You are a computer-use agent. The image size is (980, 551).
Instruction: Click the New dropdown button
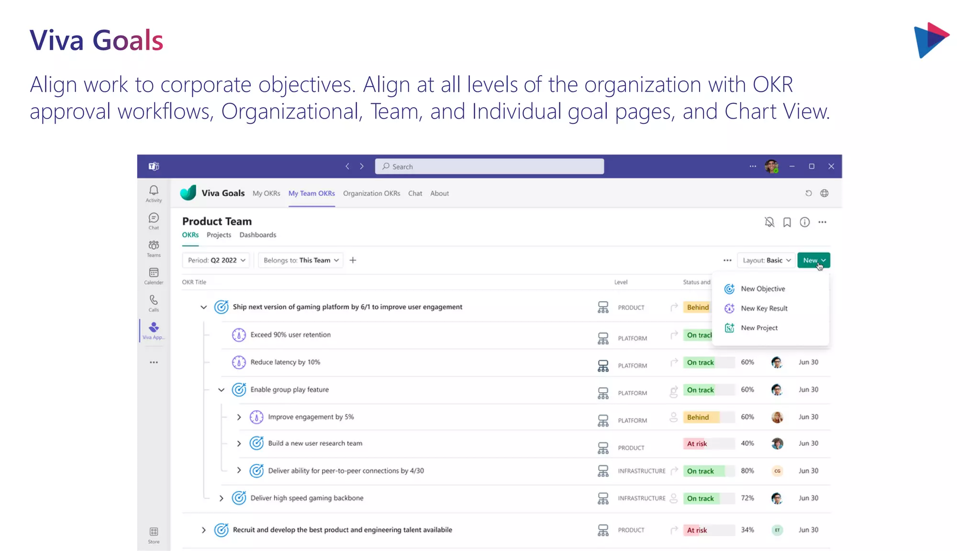point(813,260)
